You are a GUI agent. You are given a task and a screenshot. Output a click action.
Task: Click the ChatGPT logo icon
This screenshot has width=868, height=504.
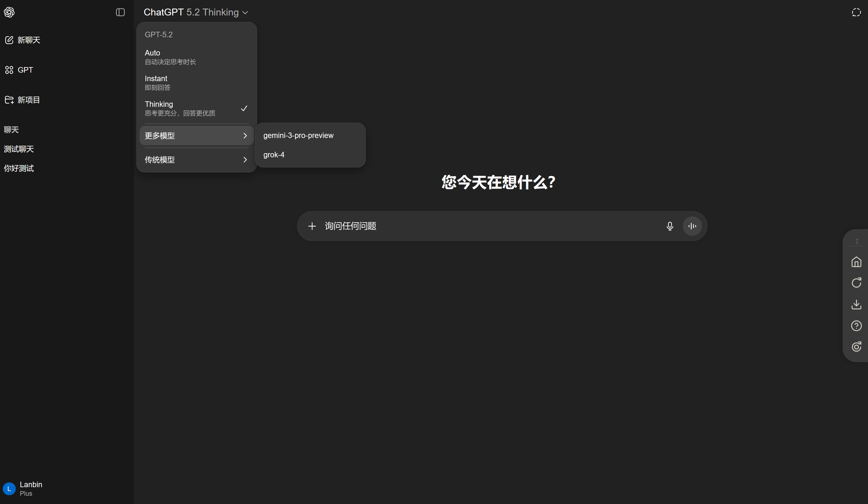9,12
